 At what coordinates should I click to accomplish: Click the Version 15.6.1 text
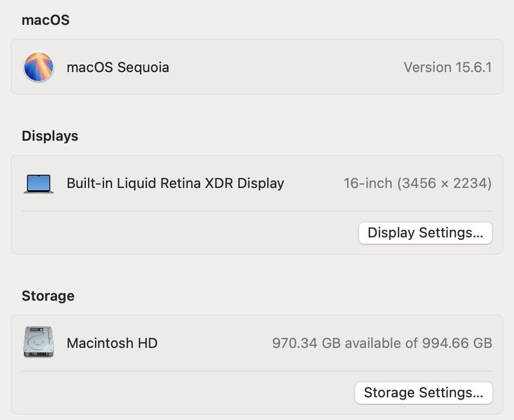[x=447, y=67]
